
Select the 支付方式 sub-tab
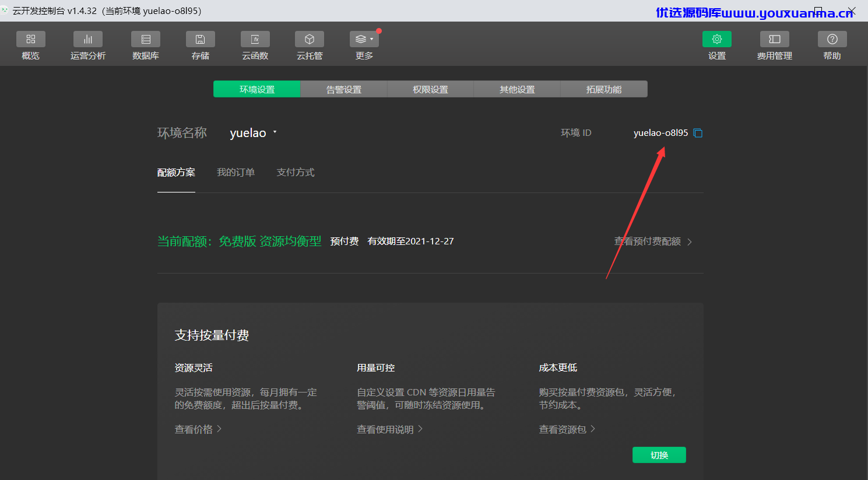(x=296, y=173)
